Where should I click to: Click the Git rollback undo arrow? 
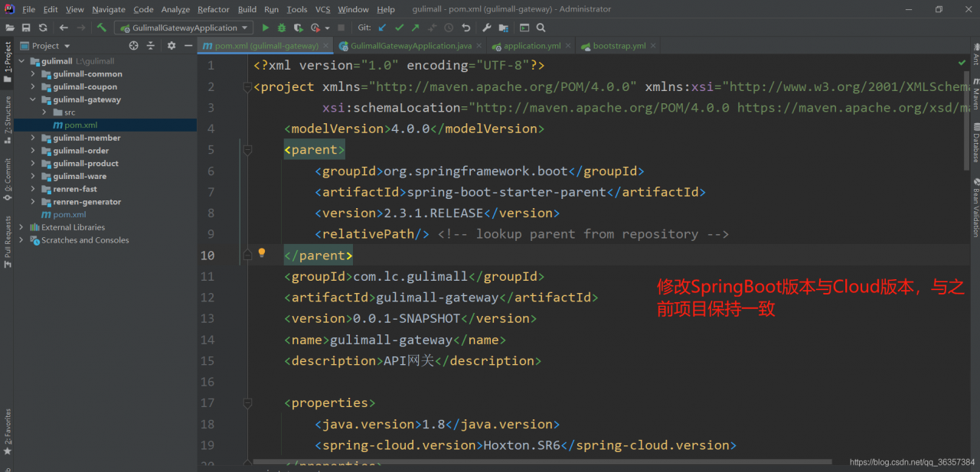465,28
